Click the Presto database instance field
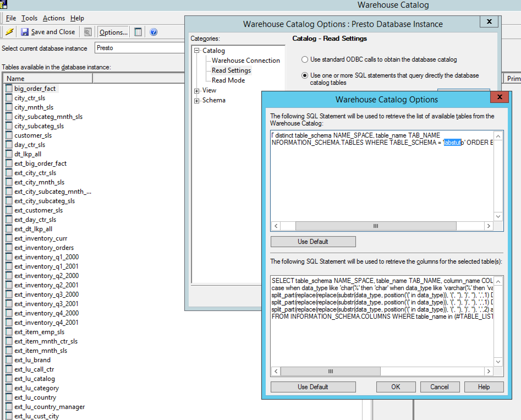Viewport: 521px width, 420px height. pos(139,48)
